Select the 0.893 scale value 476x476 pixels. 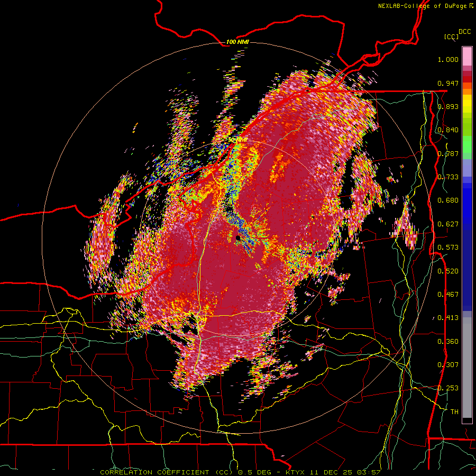pos(448,106)
